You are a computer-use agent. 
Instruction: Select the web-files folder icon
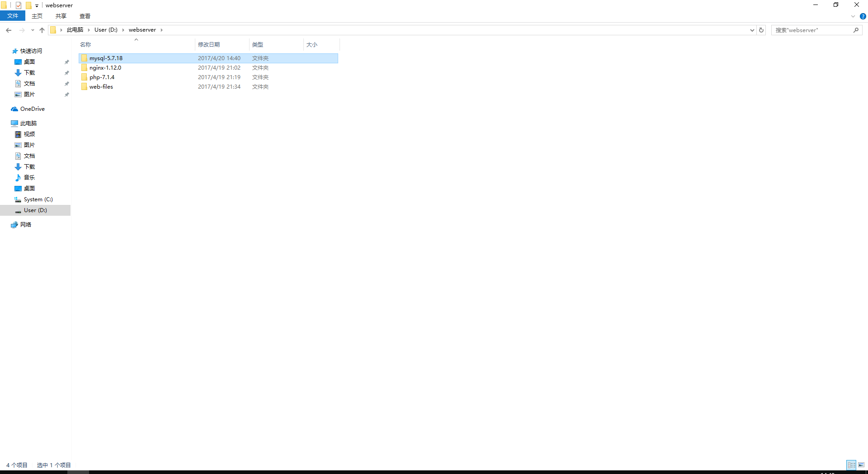tap(84, 87)
